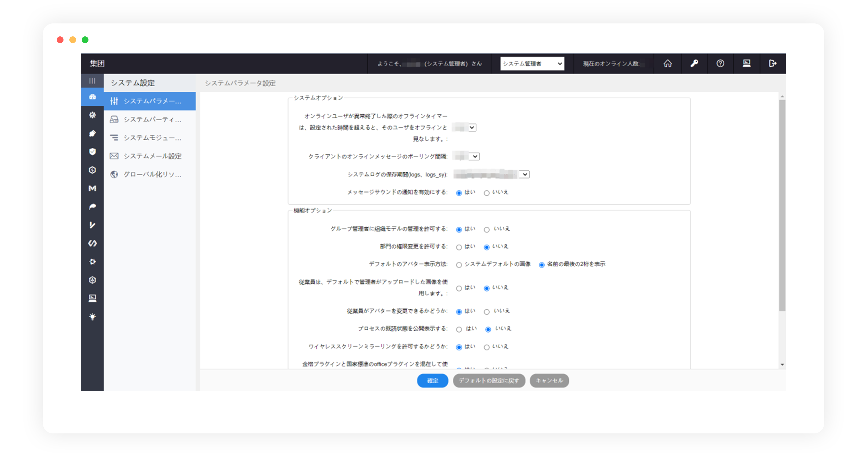The image size is (868, 459).
Task: Toggle the three-bar sidebar collapse icon
Action: click(x=92, y=81)
